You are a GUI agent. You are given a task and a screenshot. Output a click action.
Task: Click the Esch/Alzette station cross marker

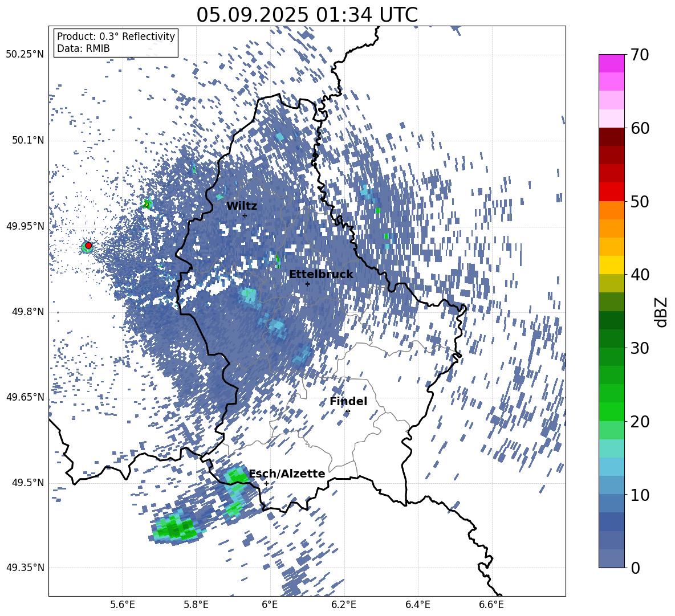[x=266, y=483]
